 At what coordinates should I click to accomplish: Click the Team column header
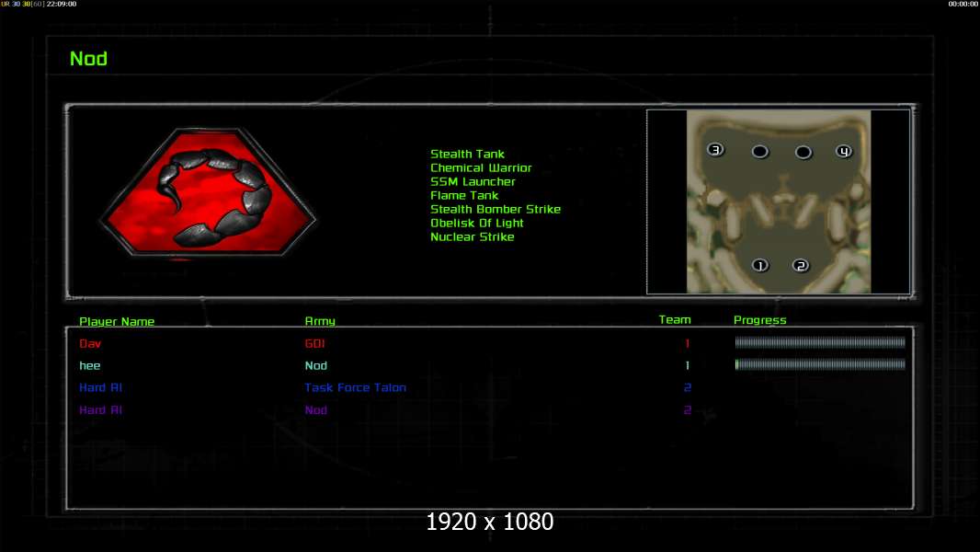tap(675, 319)
